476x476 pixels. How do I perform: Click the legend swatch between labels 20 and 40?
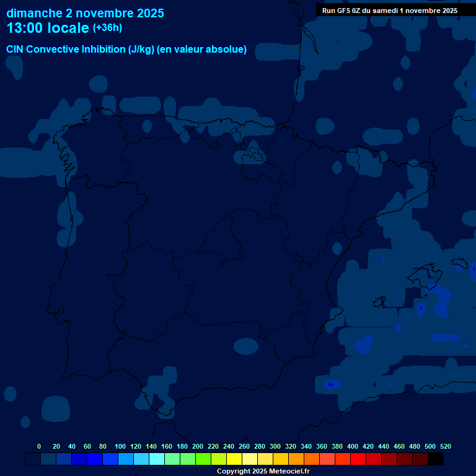tap(64, 459)
